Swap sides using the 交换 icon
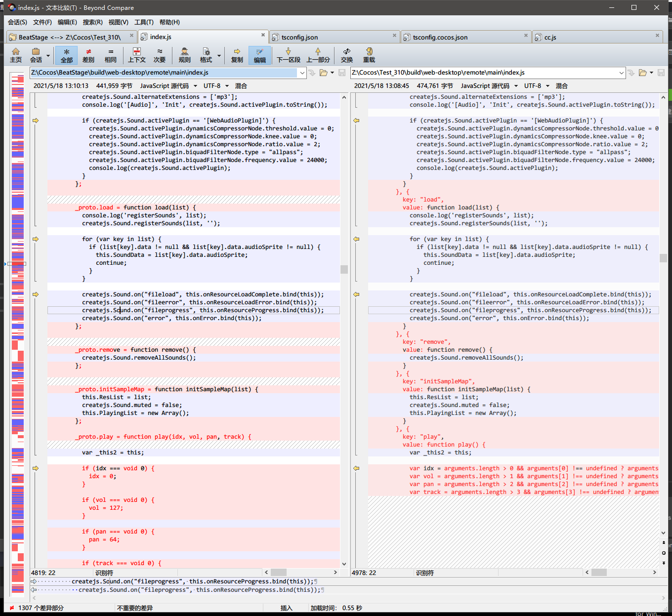Viewport: 672px width, 616px height. pyautogui.click(x=347, y=55)
